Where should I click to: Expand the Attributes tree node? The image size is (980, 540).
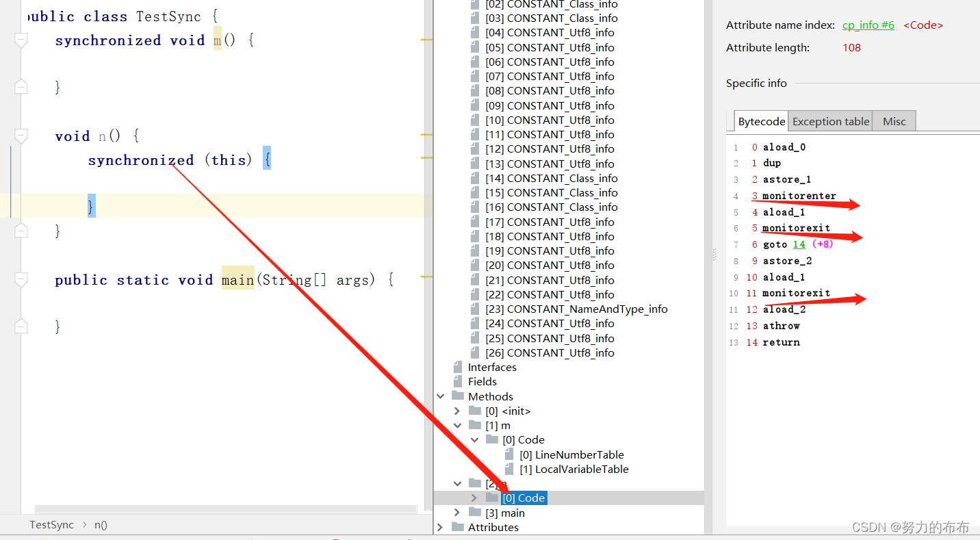pyautogui.click(x=440, y=527)
